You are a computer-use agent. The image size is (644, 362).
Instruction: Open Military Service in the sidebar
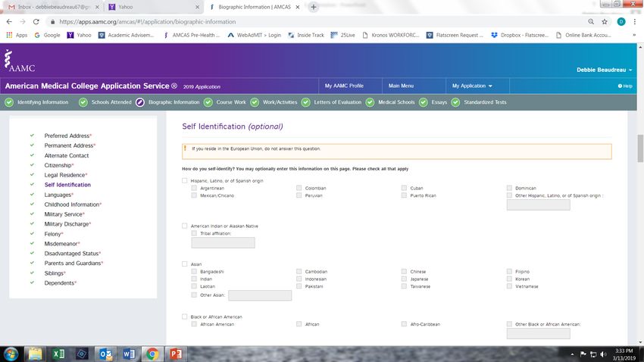pos(63,214)
